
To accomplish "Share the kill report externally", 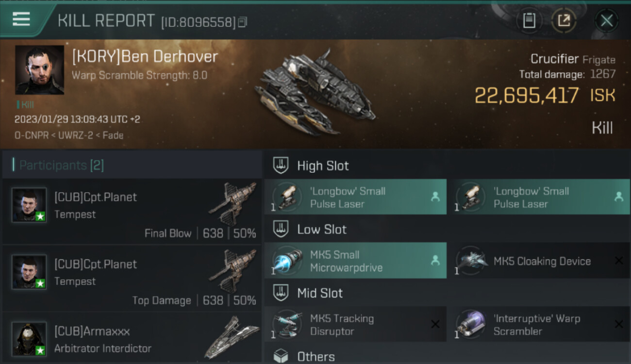I will coord(564,20).
